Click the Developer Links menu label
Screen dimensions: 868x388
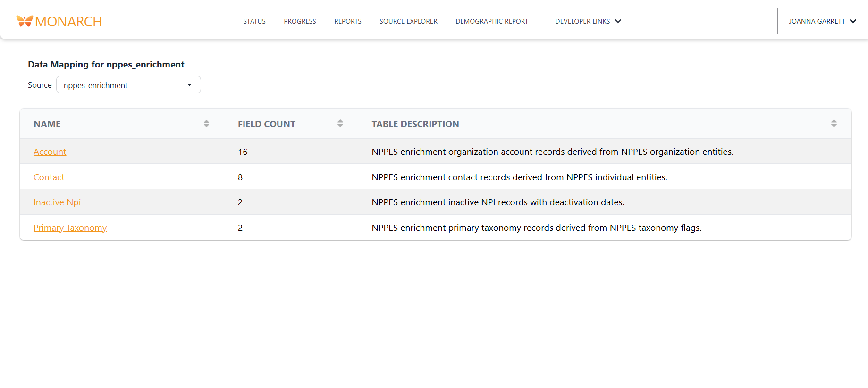pyautogui.click(x=582, y=21)
